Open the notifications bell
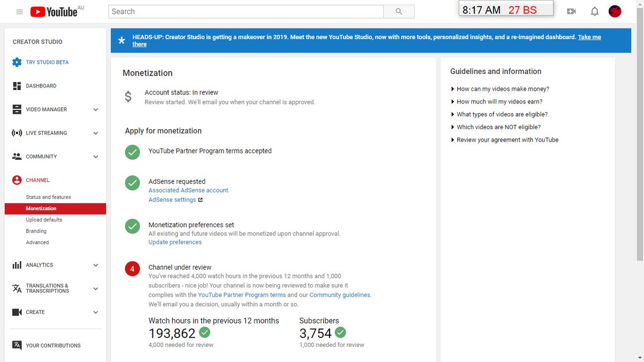This screenshot has width=644, height=362. click(595, 11)
